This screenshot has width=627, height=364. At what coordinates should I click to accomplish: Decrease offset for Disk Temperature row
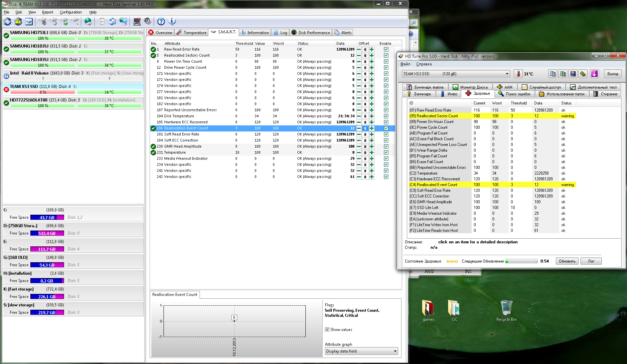click(359, 116)
